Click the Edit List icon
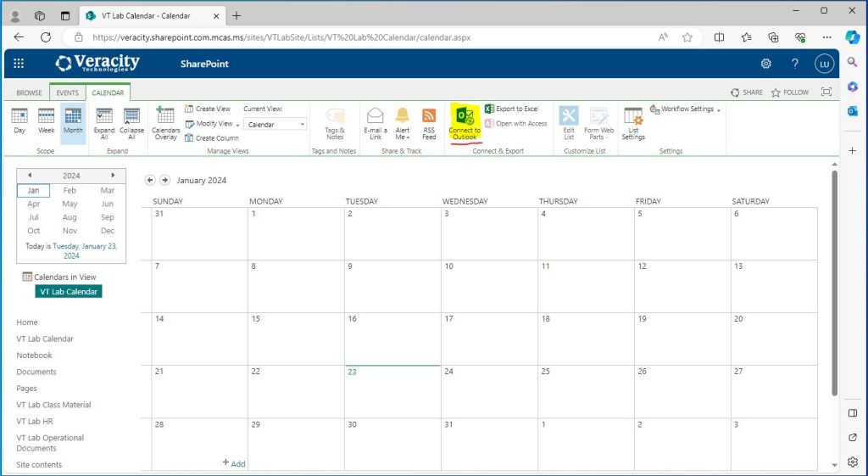 point(569,116)
